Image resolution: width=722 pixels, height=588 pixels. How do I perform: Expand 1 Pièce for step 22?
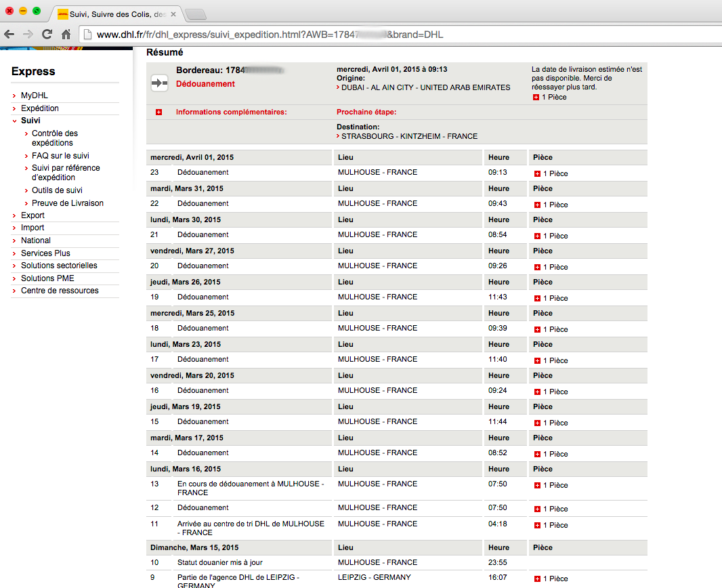(537, 205)
